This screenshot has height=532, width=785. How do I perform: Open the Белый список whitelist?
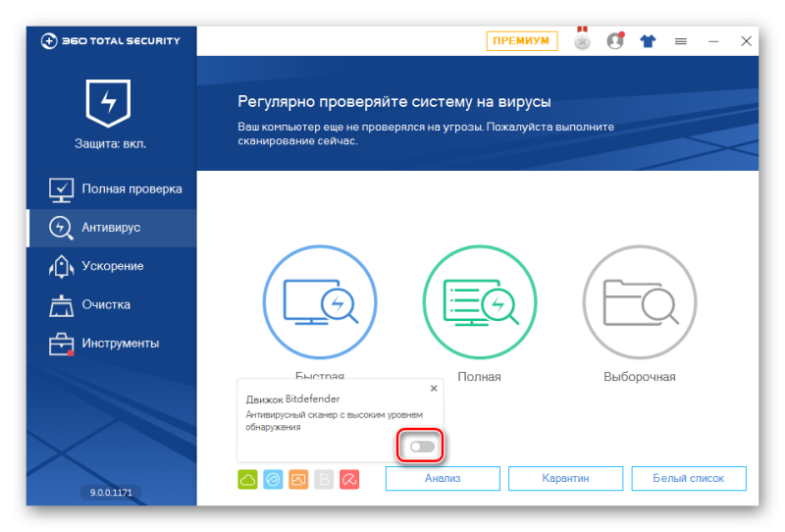point(689,478)
